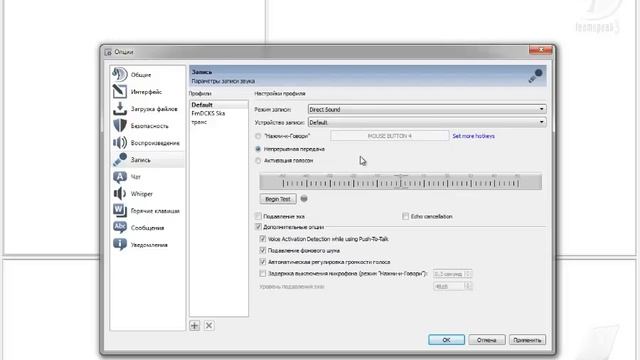Select the Запись microphone section
Screen dimensions: 640x360
pos(147,160)
